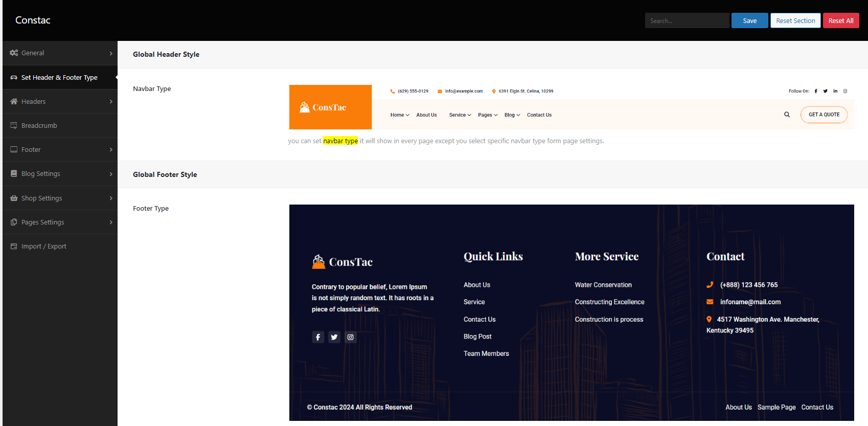Image resolution: width=868 pixels, height=426 pixels.
Task: Expand the General section chevron
Action: (x=111, y=53)
